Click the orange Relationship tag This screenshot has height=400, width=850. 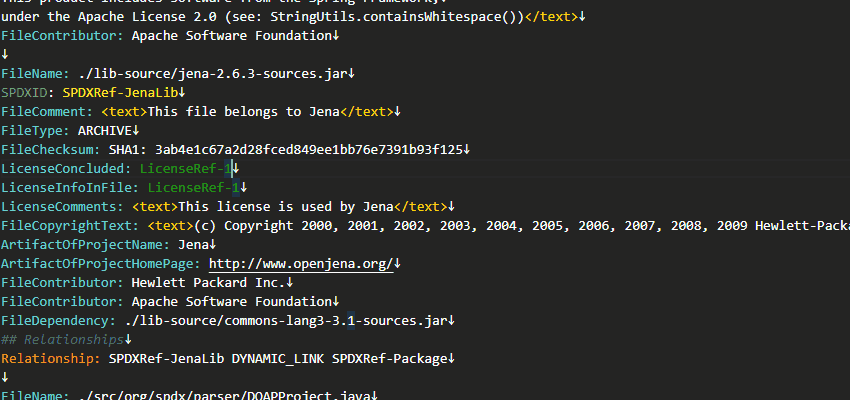click(48, 358)
